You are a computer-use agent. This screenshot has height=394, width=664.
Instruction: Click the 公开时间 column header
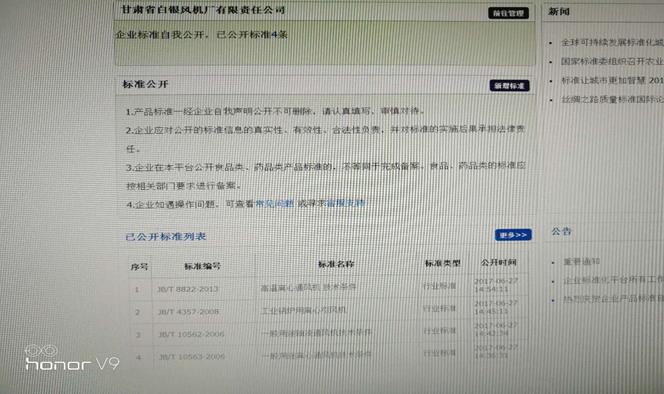click(498, 262)
